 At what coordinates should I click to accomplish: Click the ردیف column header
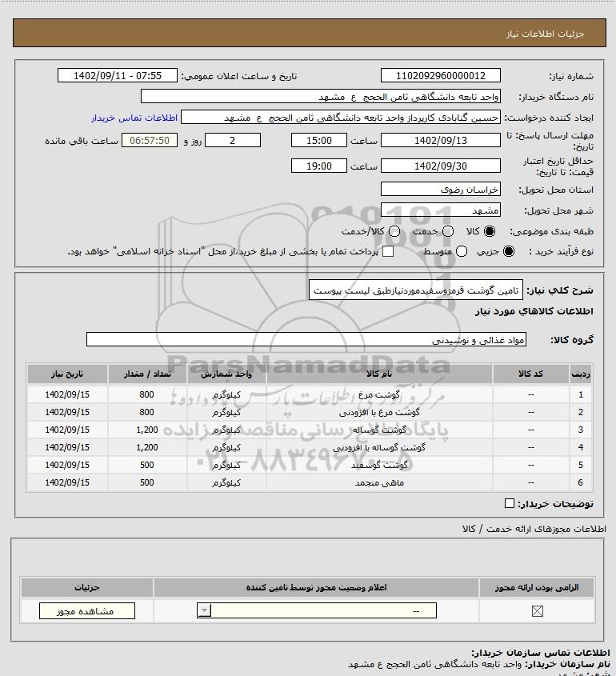pyautogui.click(x=581, y=374)
